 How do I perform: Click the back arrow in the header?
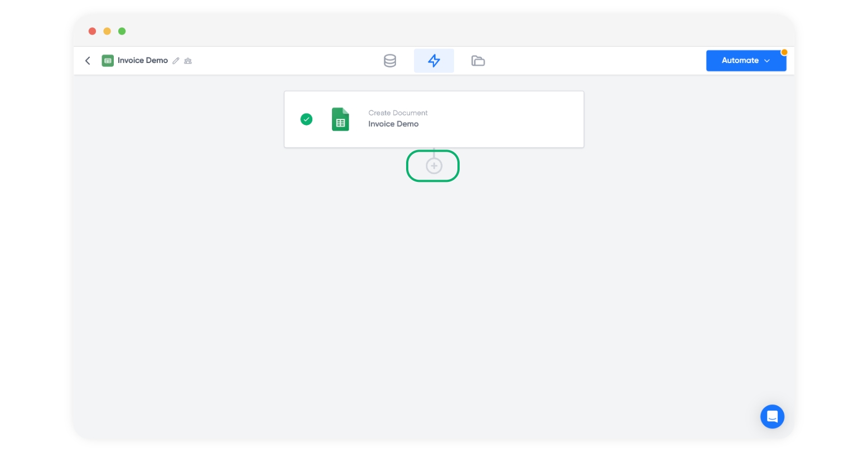(x=88, y=61)
